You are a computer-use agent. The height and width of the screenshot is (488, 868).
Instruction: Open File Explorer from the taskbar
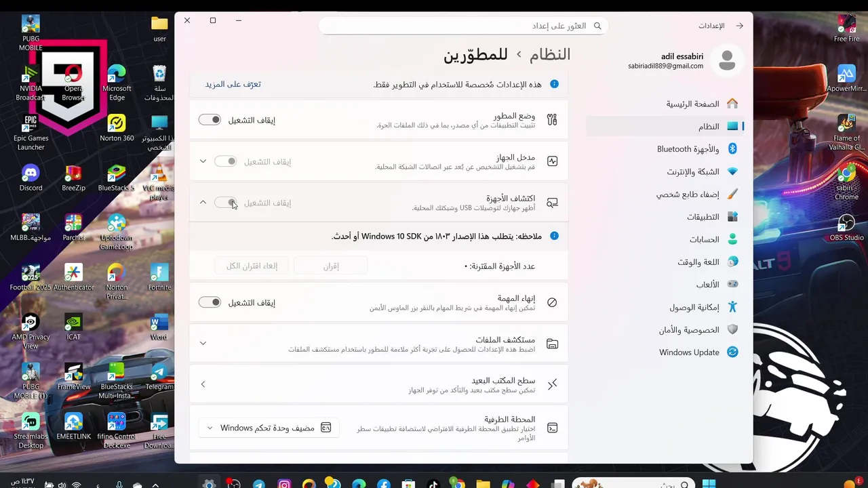[483, 484]
